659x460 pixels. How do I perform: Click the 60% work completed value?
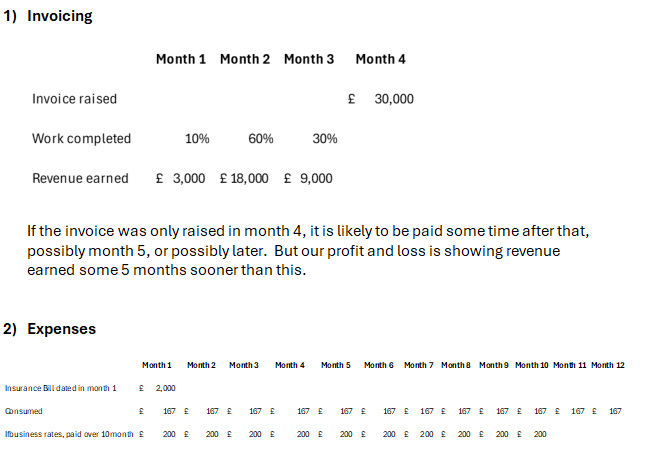pyautogui.click(x=261, y=139)
